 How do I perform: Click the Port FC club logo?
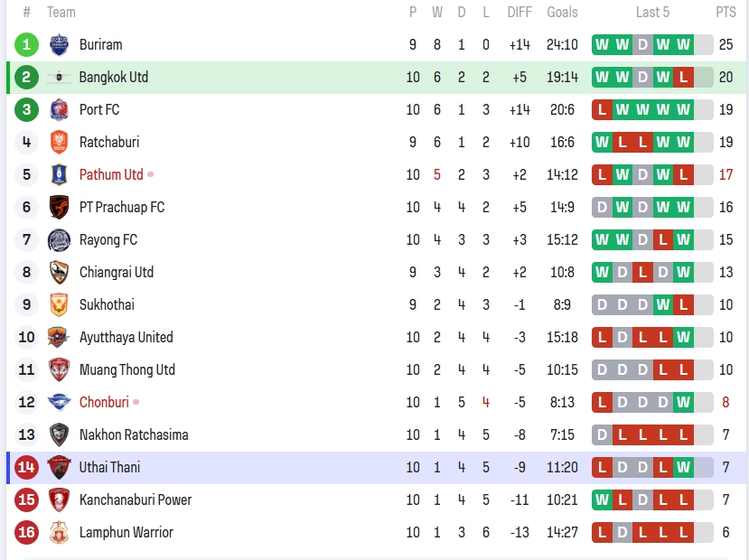tap(59, 109)
